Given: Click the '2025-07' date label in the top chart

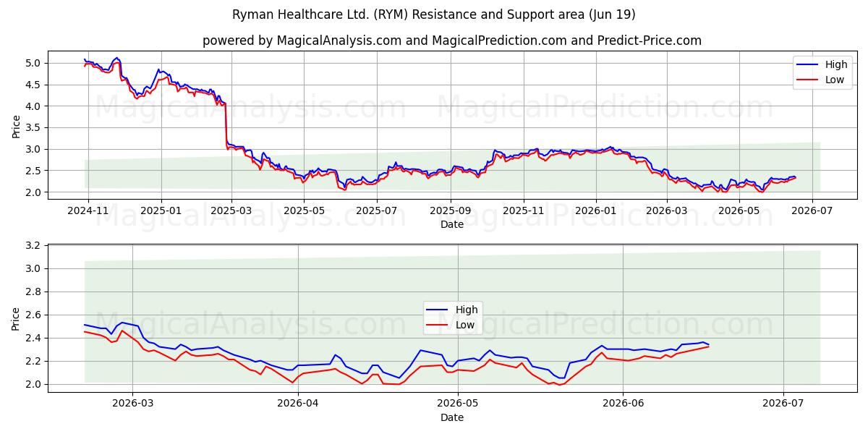Looking at the screenshot, I should pos(377,211).
